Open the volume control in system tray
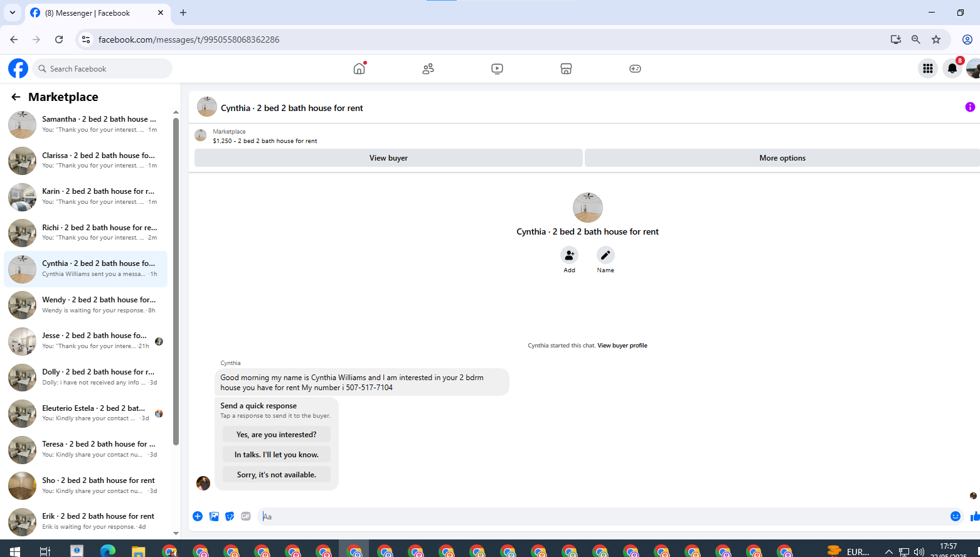980x557 pixels. click(919, 552)
